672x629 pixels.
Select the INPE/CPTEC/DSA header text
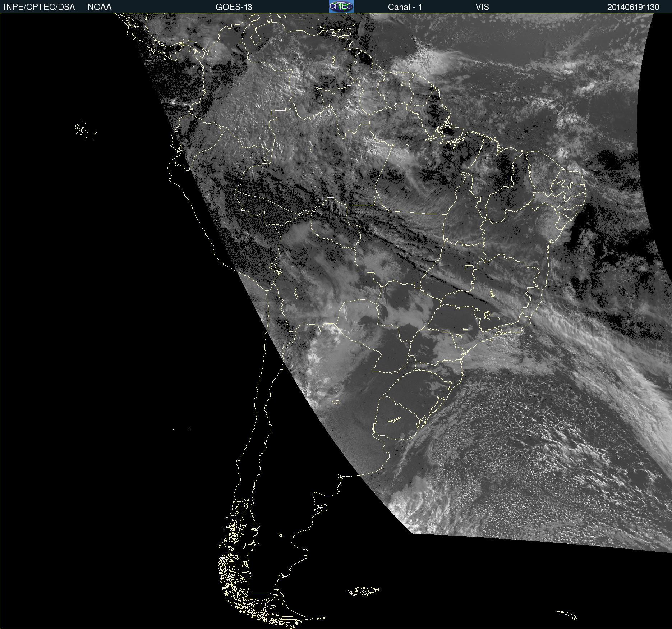(39, 7)
